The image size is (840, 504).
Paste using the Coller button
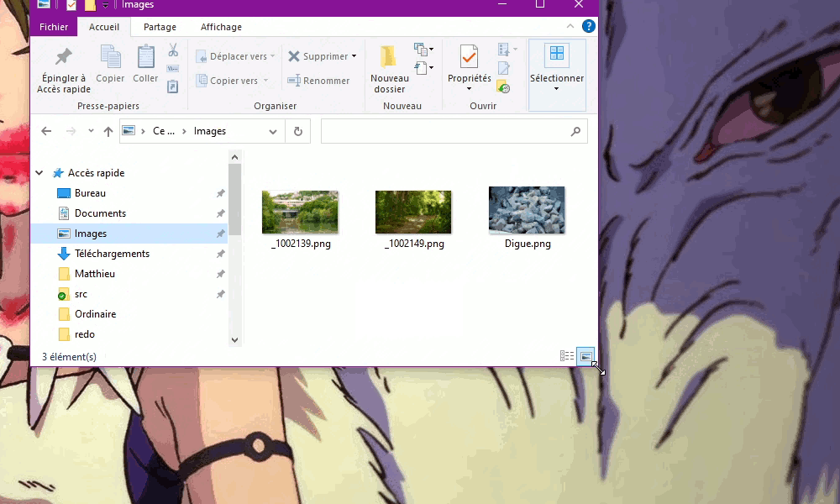pos(145,65)
